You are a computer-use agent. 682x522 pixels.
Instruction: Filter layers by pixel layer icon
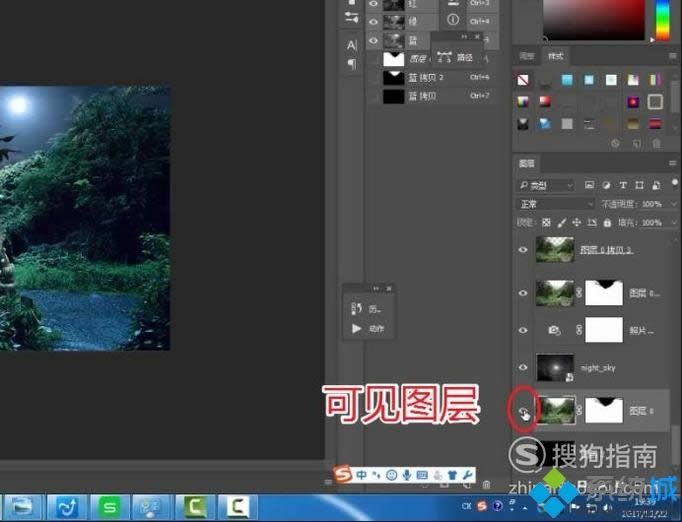[x=589, y=185]
